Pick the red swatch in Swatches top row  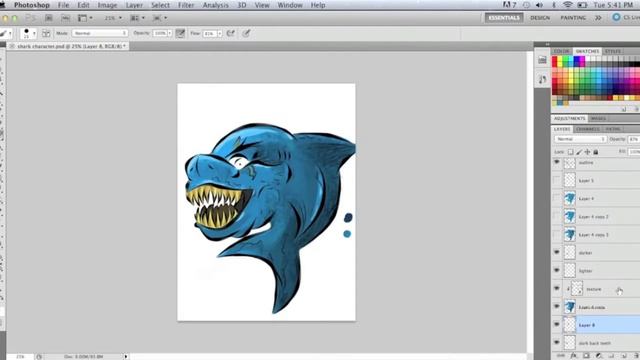555,60
